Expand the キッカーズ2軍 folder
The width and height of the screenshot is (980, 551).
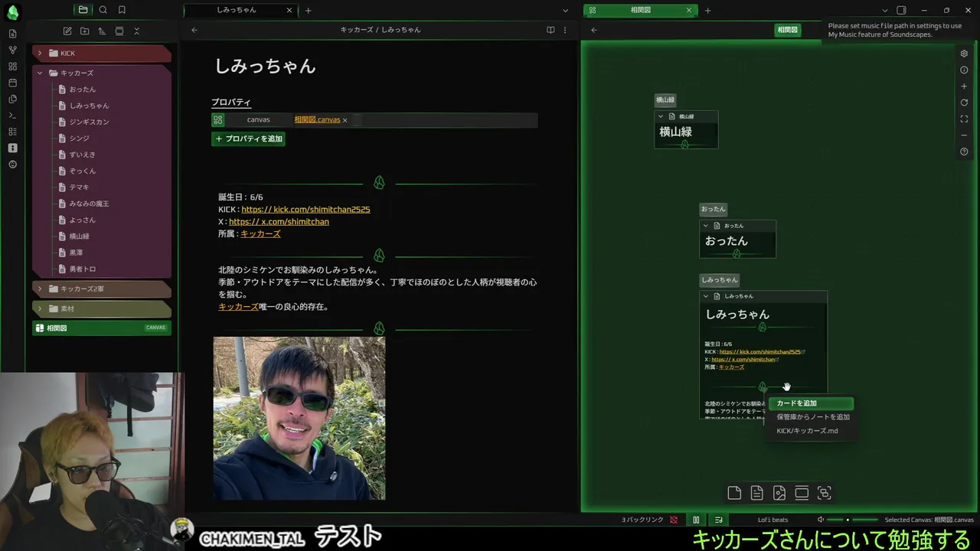pos(102,289)
